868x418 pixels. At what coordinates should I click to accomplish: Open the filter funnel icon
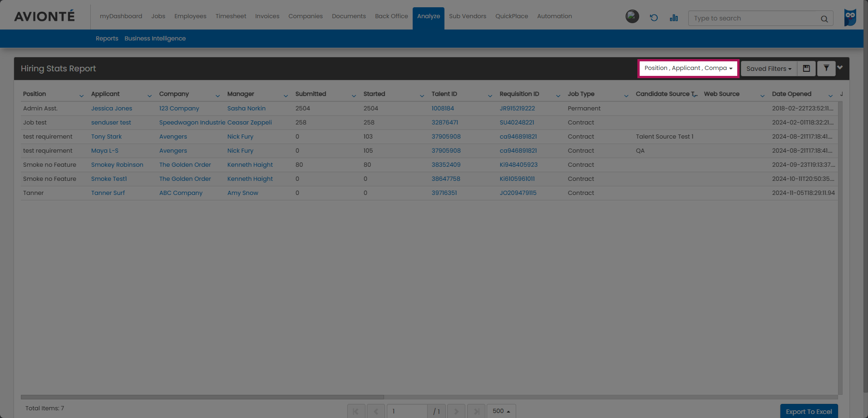click(826, 69)
